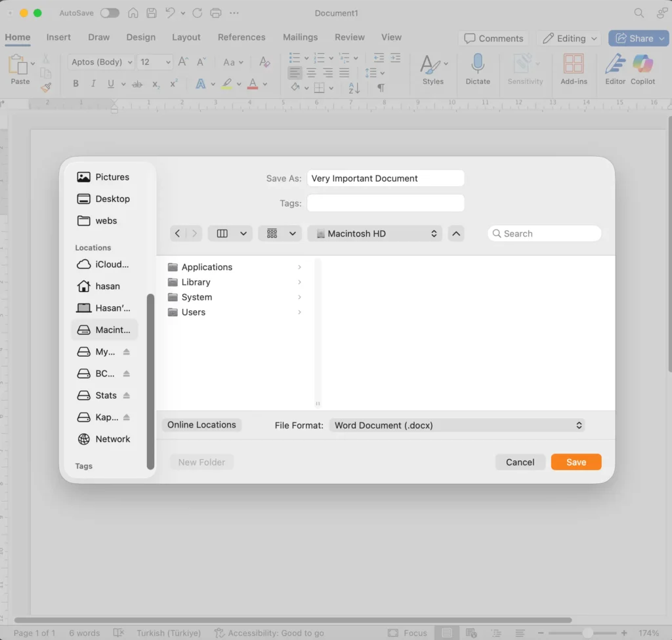Click the Cancel button
Screen dimensions: 672x640
[520, 462]
